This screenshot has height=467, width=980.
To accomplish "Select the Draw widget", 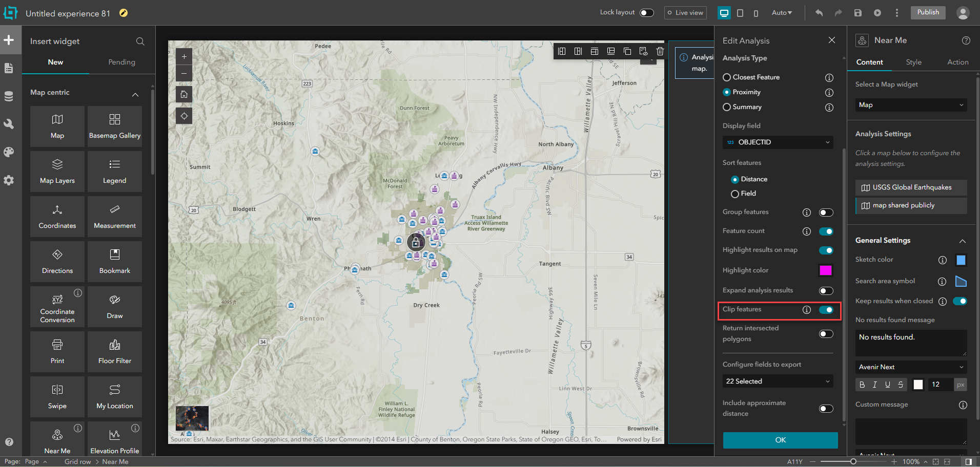I will coord(115,307).
